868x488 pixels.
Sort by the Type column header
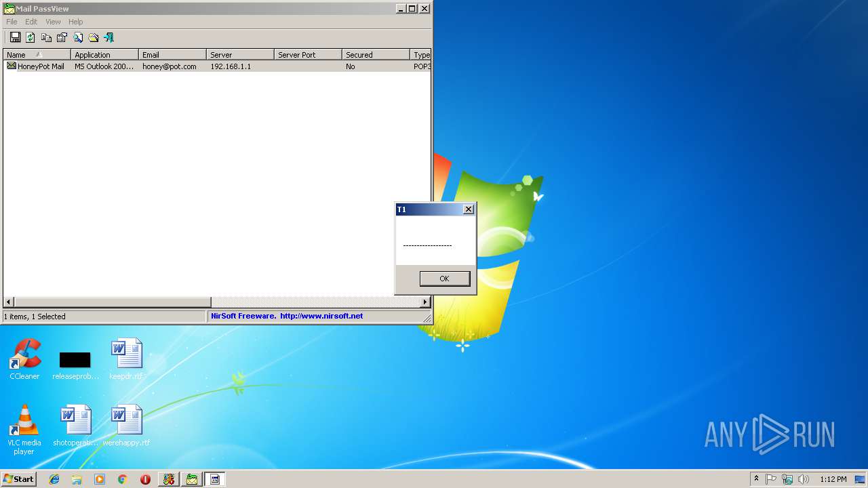pyautogui.click(x=420, y=55)
